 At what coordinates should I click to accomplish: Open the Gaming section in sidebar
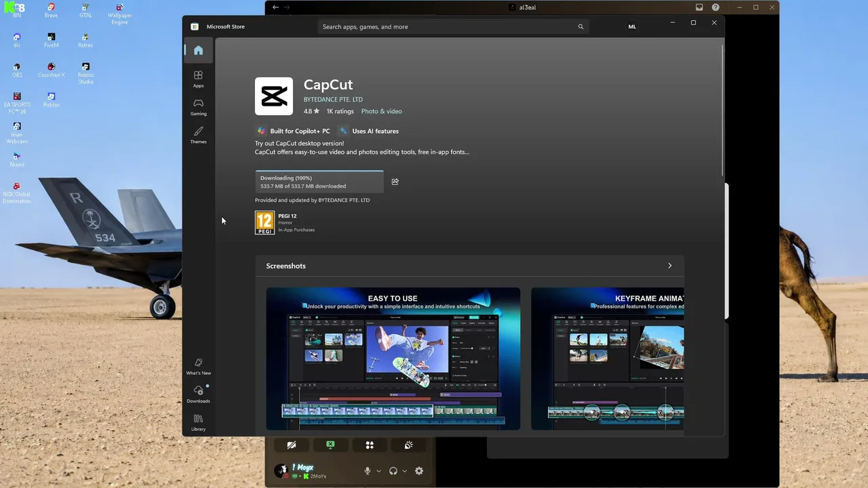coord(198,107)
